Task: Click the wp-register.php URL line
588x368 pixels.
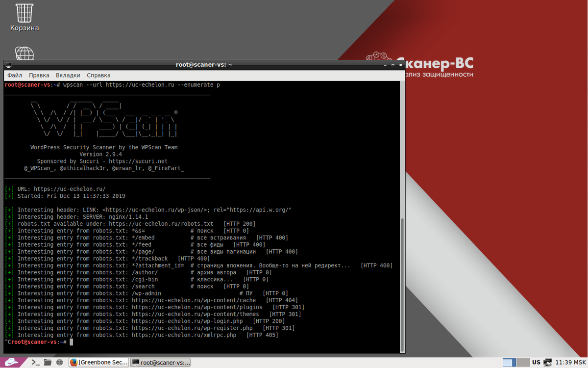Action: click(149, 328)
